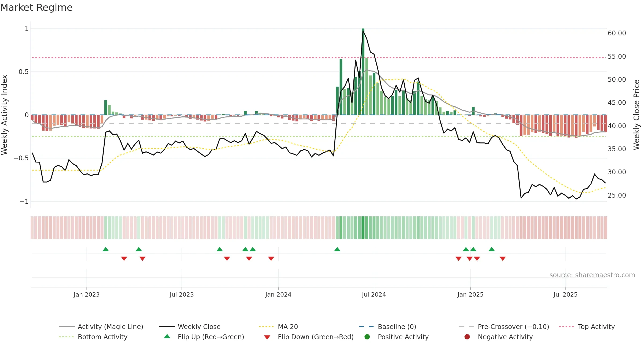Screen dimensions: 644x362
Task: Toggle the Flip Up (Red→Green) legend entry
Action: 204,337
